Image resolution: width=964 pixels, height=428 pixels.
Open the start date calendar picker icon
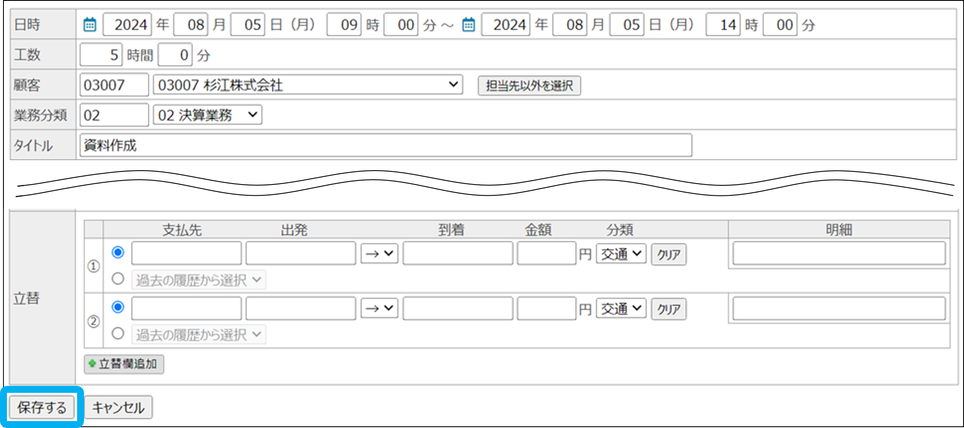pyautogui.click(x=89, y=25)
